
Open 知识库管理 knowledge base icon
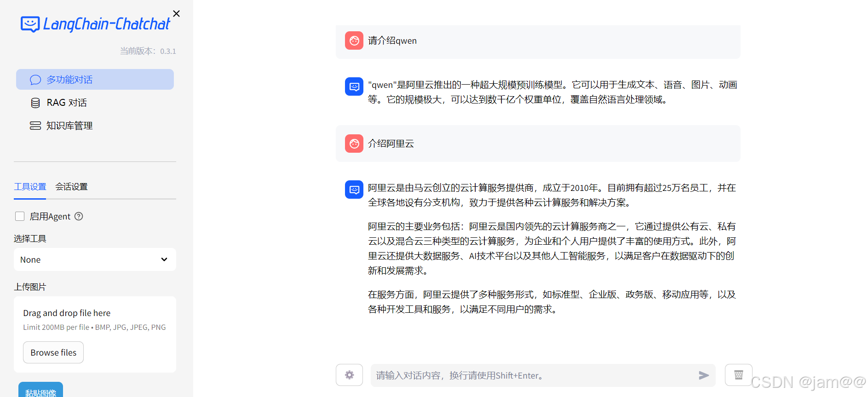coord(35,125)
